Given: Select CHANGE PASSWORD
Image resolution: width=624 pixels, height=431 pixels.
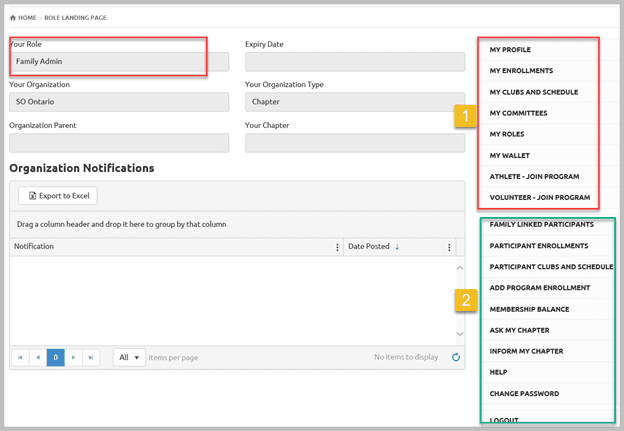Looking at the screenshot, I should click(524, 394).
